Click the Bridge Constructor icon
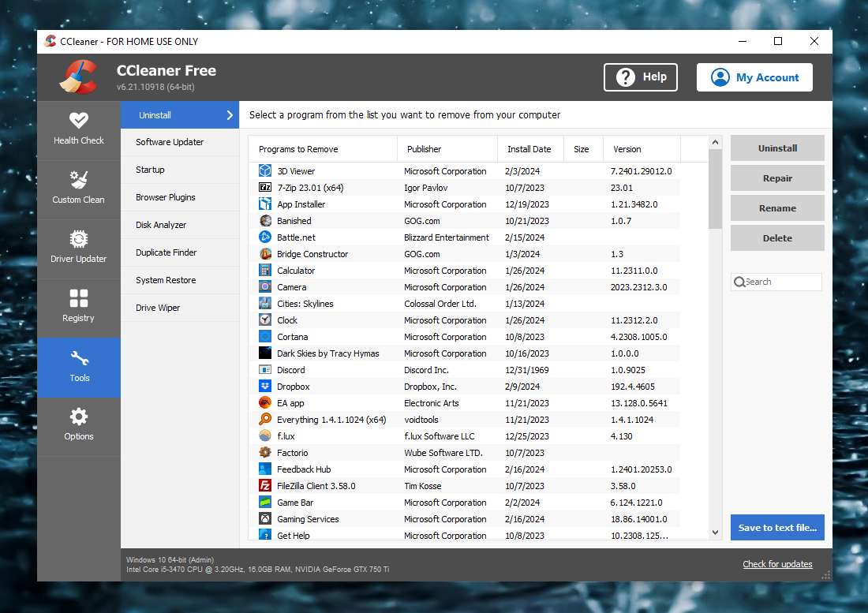The width and height of the screenshot is (868, 613). point(265,254)
